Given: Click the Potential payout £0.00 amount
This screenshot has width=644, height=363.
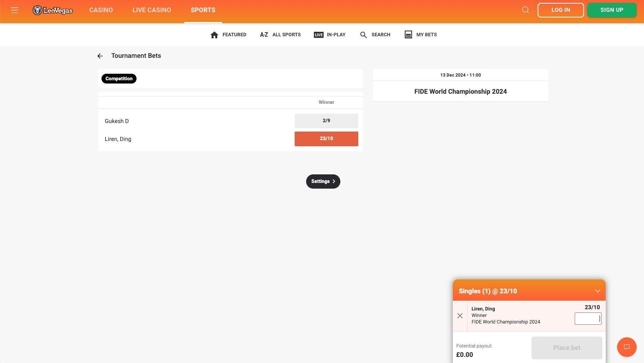Looking at the screenshot, I should click(465, 354).
